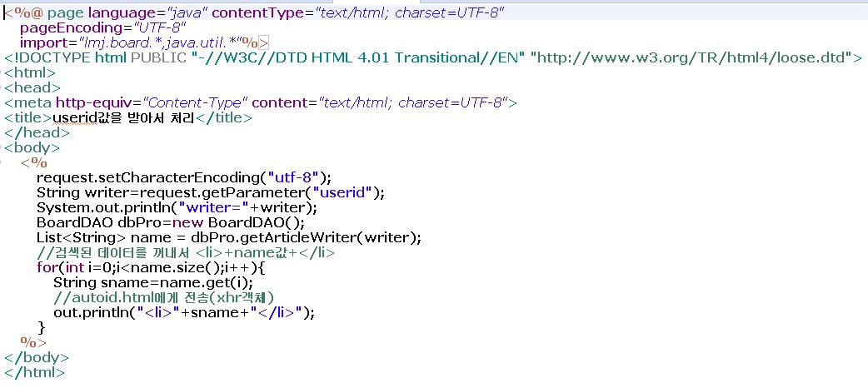
Task: Click "out.println" in the loop body
Action: [90, 313]
